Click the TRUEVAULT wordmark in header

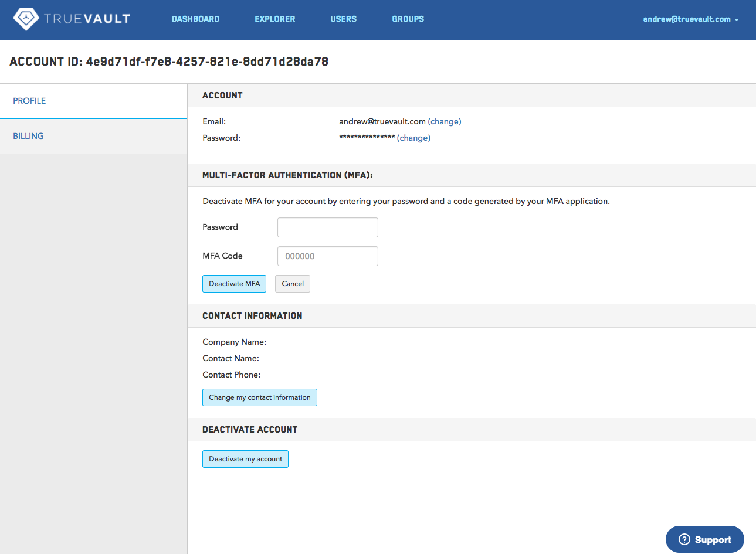point(87,19)
